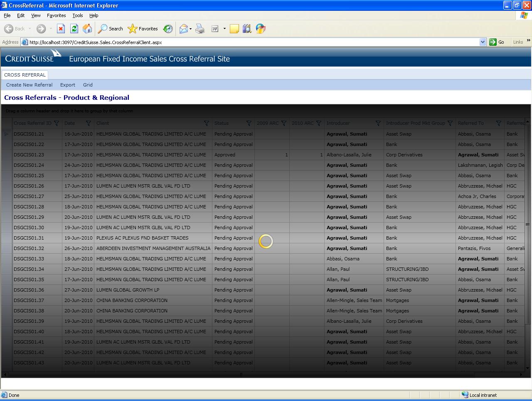Filter the Client column
The image size is (532, 401).
click(206, 123)
